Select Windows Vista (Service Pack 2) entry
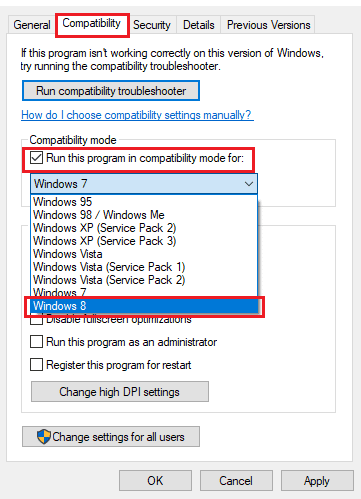The height and width of the screenshot is (499, 361). (x=144, y=280)
